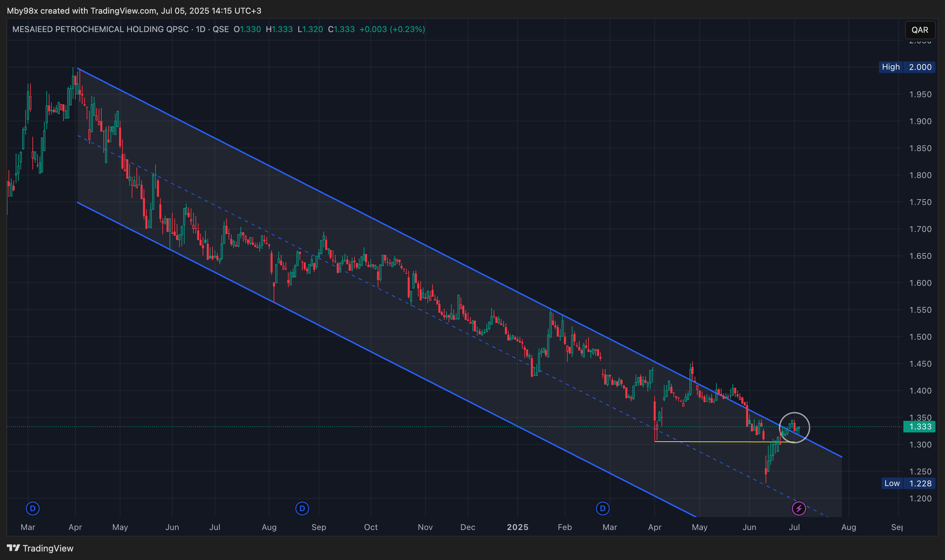
Task: Click the high value H1.333
Action: click(279, 29)
